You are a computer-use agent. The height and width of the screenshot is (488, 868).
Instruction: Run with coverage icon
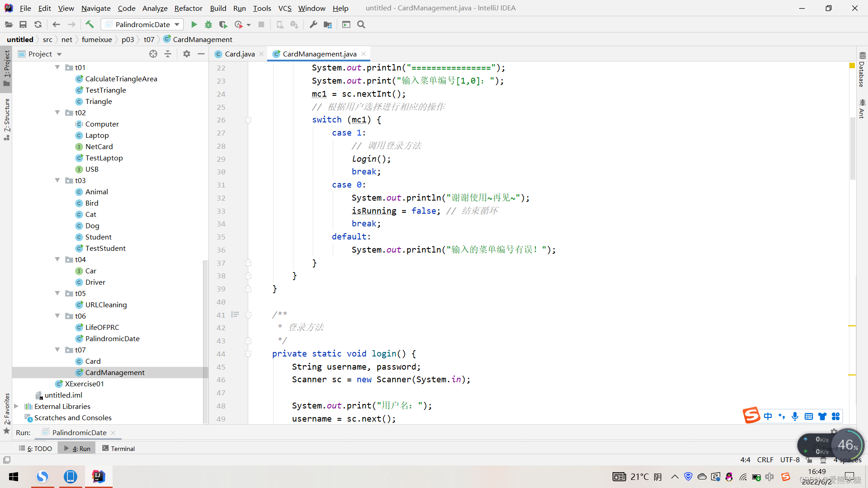pyautogui.click(x=223, y=24)
